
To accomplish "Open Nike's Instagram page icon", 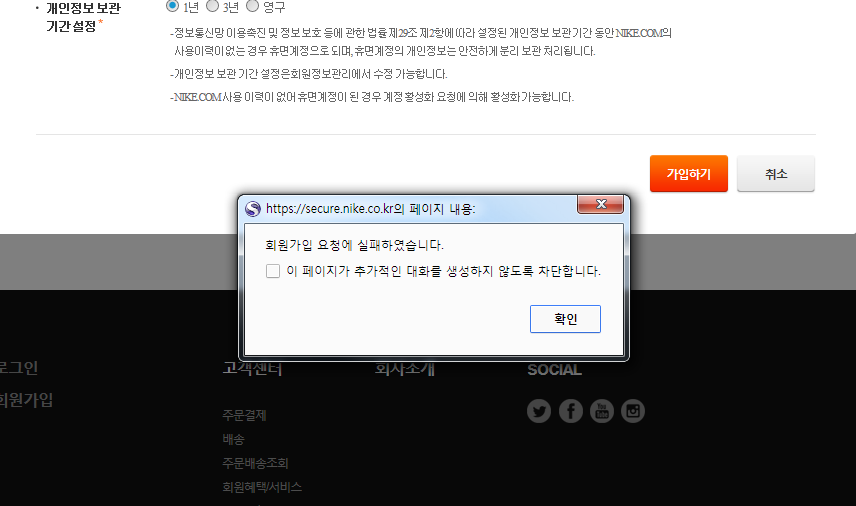I will 633,411.
